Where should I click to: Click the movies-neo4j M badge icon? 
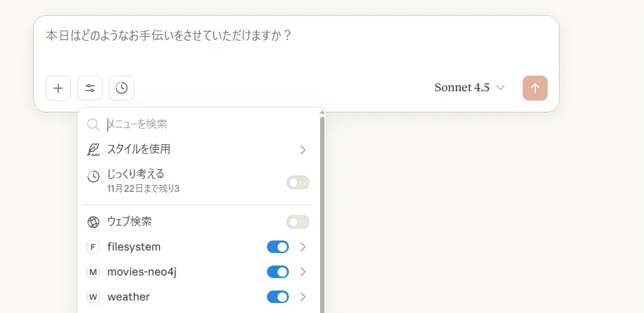point(93,272)
